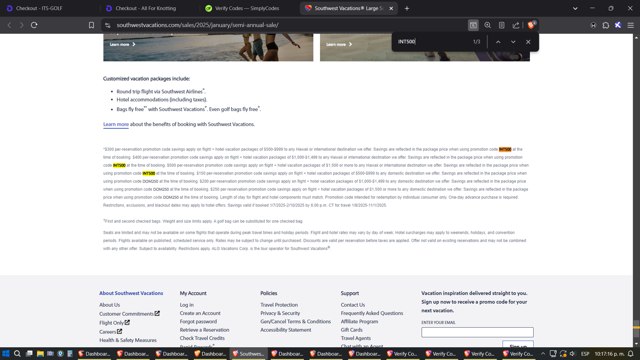Open Brave Shields lion icon

[531, 25]
